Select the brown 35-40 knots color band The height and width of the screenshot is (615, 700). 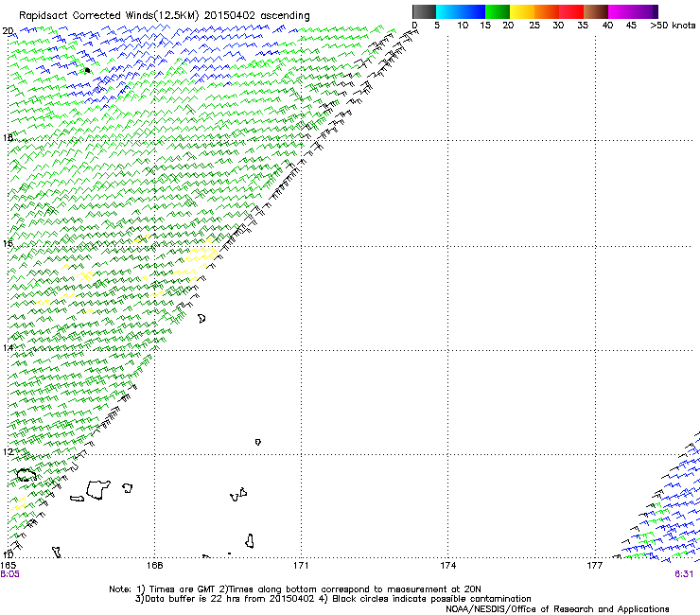pos(596,11)
